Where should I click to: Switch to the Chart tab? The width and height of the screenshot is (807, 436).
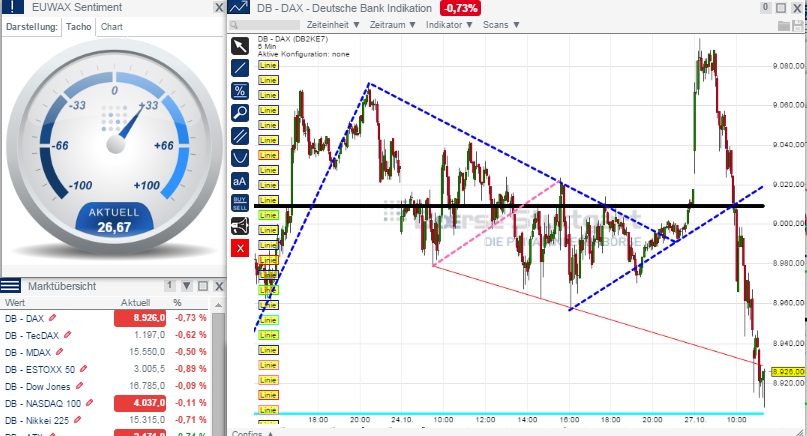[x=112, y=27]
